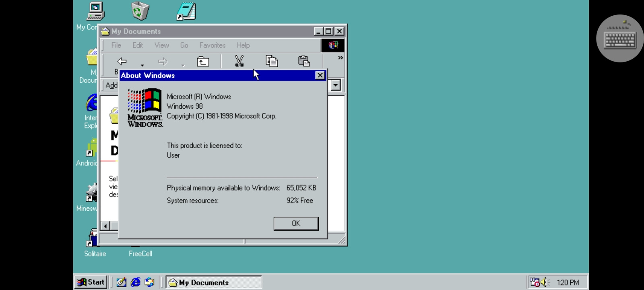The width and height of the screenshot is (644, 290).
Task: Open the Start menu
Action: [x=91, y=282]
